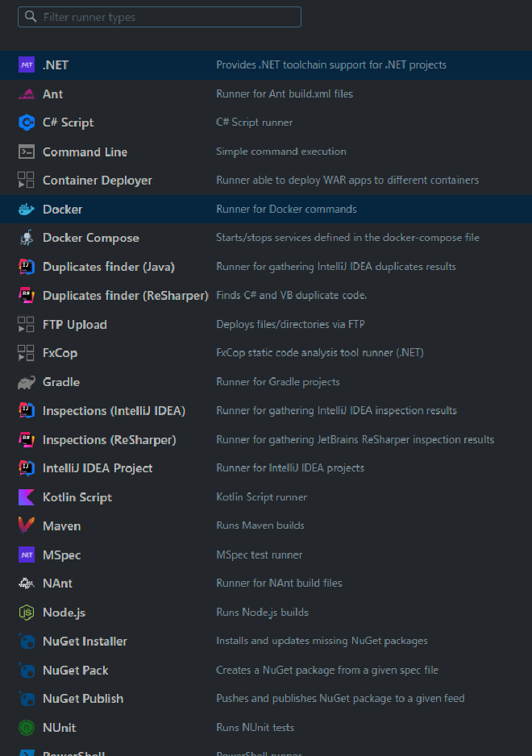532x756 pixels.
Task: Click the NUnit runner icon
Action: click(x=27, y=728)
